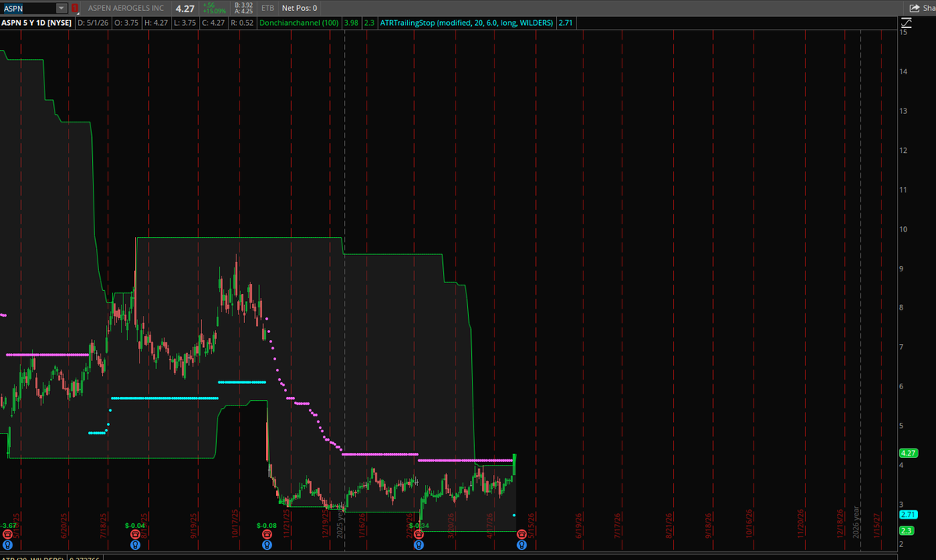Click the Share button at top right
The width and height of the screenshot is (936, 560).
pos(922,8)
